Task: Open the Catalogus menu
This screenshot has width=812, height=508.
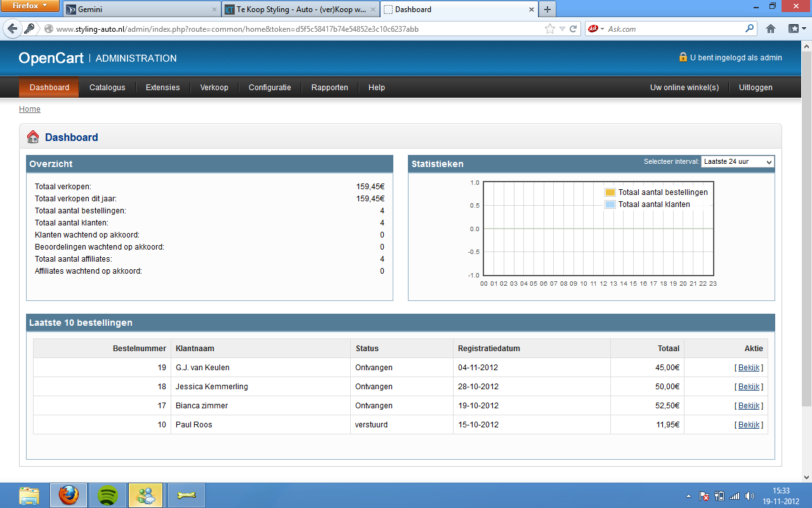Action: 107,88
